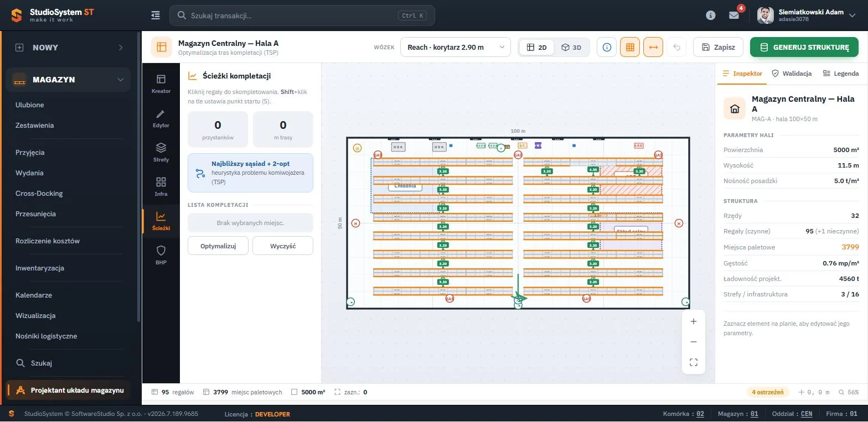Screen dimensions: 868x422
Task: Switch to the Walidacja tab
Action: [792, 73]
